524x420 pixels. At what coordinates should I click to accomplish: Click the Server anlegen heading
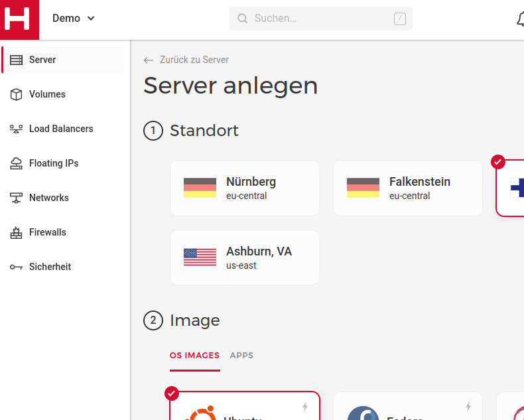tap(231, 86)
